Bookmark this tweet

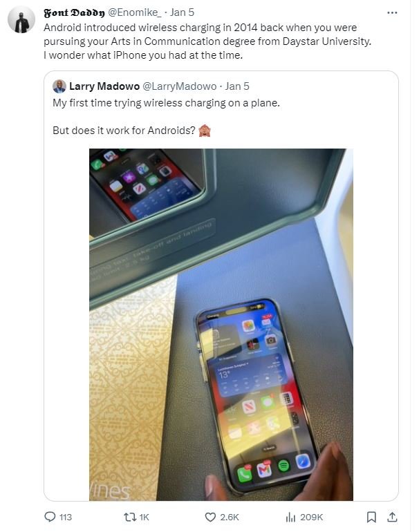click(x=371, y=517)
